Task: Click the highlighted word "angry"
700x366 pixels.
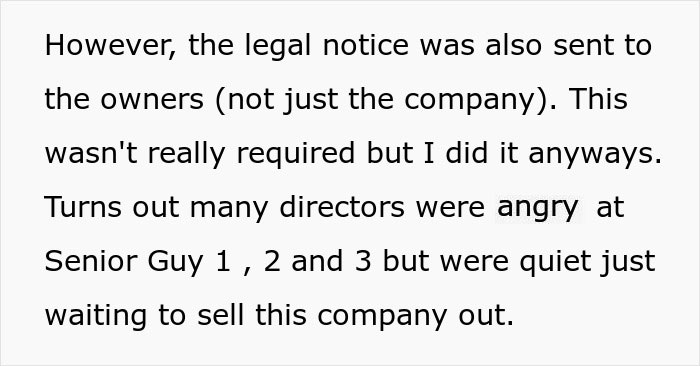Action: (x=538, y=208)
